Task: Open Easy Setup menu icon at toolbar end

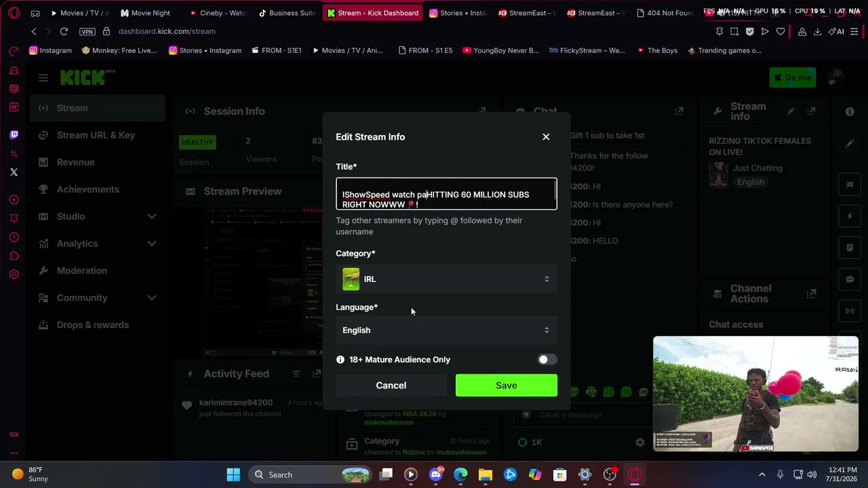Action: [854, 31]
